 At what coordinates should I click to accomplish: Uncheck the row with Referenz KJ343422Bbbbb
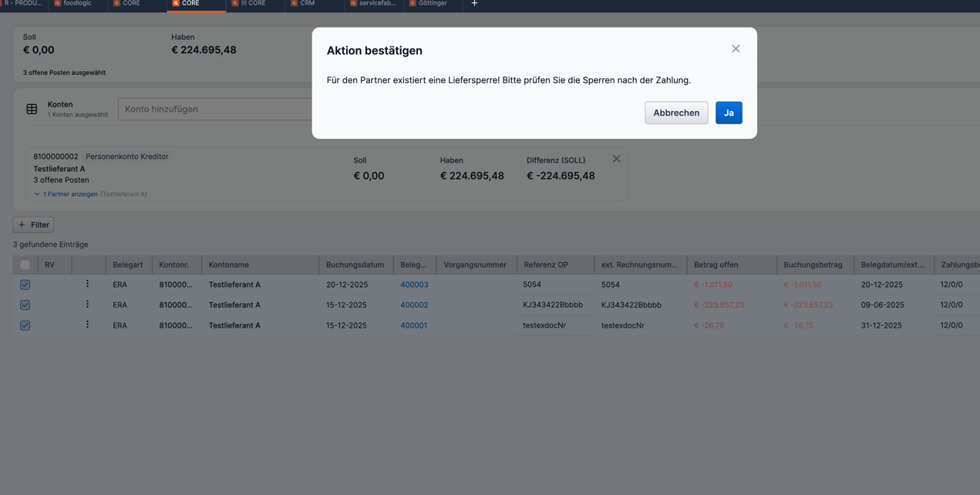pos(25,305)
